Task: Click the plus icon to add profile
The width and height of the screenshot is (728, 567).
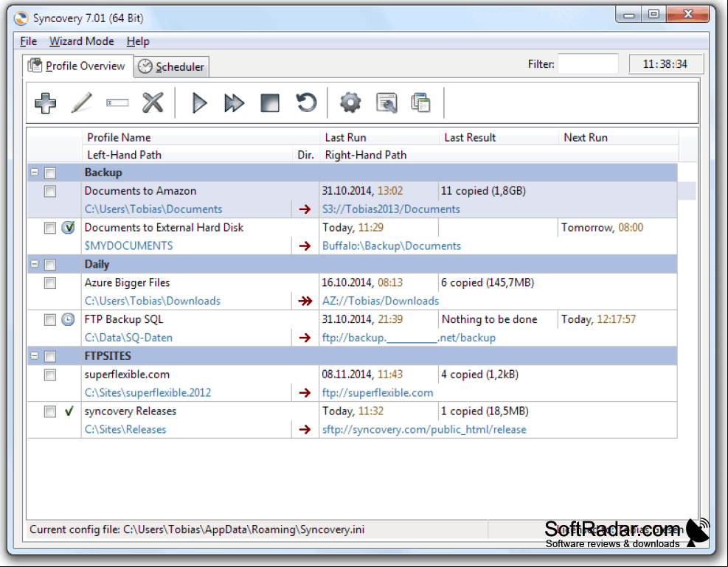Action: coord(46,103)
